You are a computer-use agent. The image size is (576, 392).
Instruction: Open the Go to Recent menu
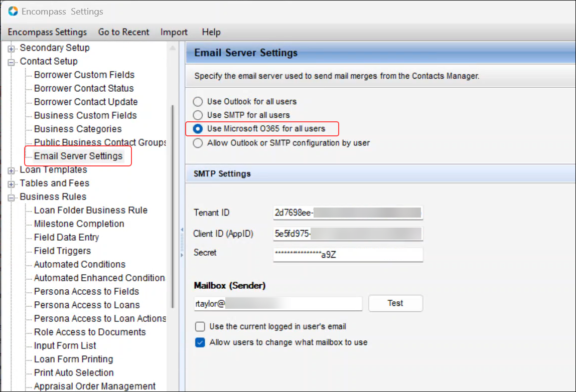click(x=123, y=32)
